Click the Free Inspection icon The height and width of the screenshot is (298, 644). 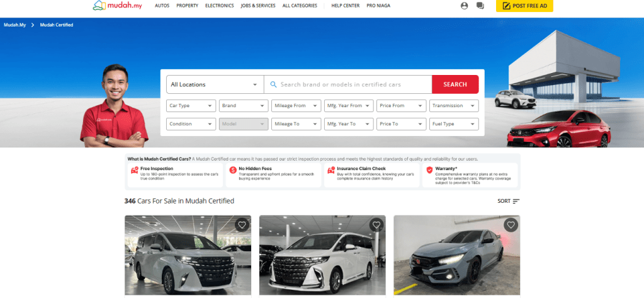(134, 170)
